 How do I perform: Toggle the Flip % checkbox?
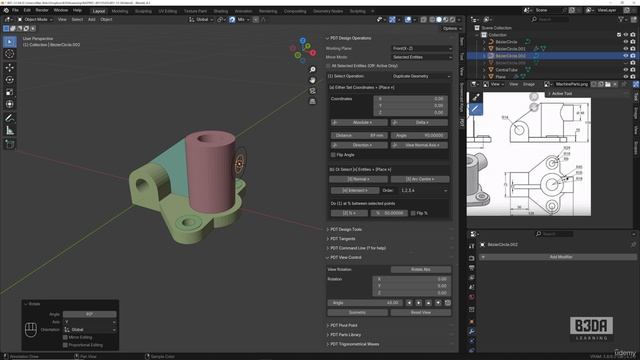point(413,213)
